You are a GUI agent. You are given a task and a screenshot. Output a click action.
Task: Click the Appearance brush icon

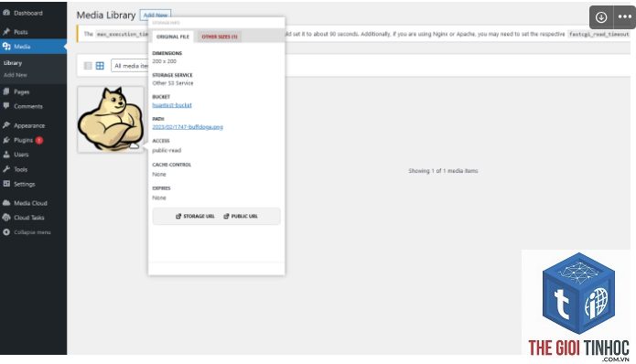pyautogui.click(x=6, y=125)
